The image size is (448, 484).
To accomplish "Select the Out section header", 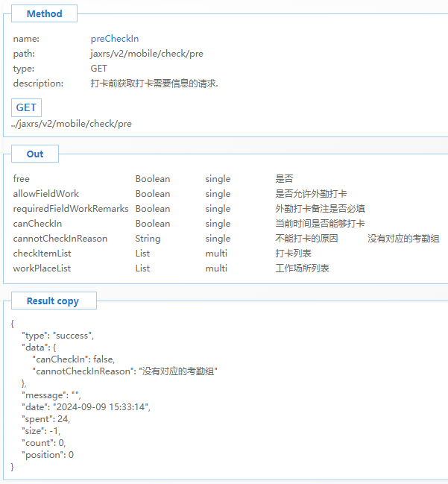I will tap(35, 154).
